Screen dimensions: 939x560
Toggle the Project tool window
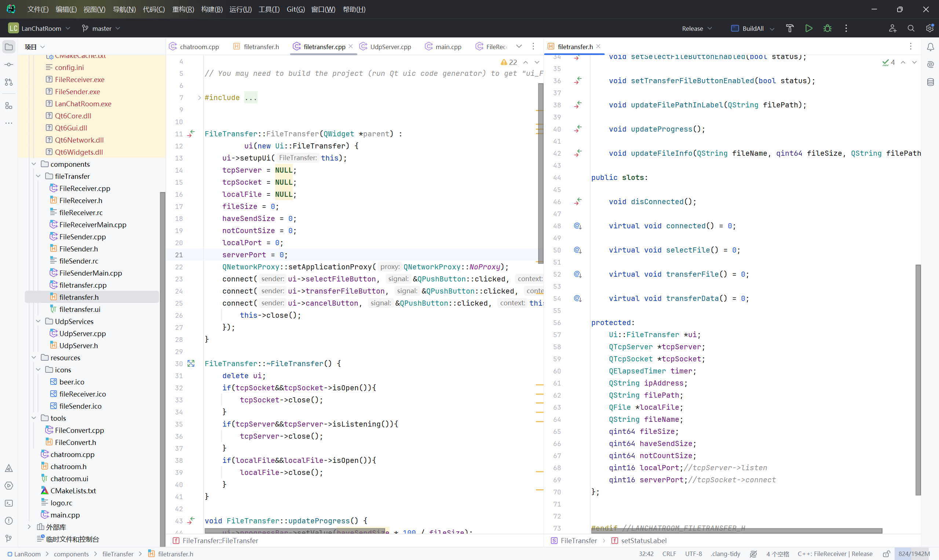click(9, 47)
